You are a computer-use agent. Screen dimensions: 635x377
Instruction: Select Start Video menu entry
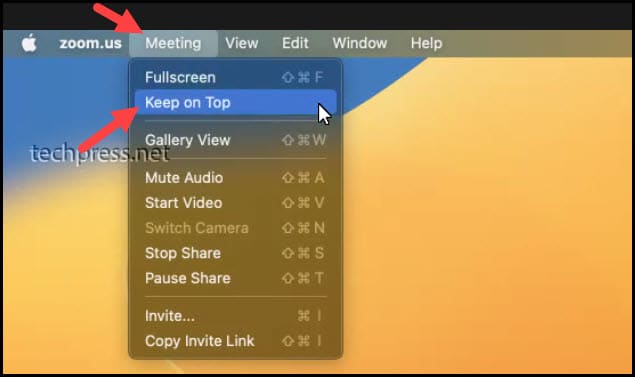pyautogui.click(x=235, y=203)
